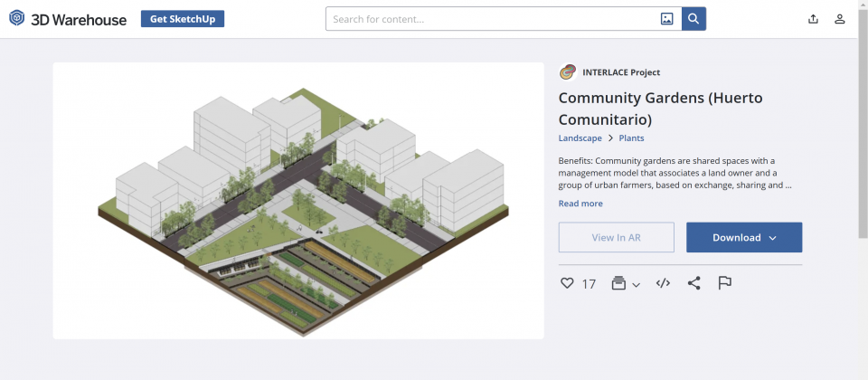Image resolution: width=868 pixels, height=380 pixels.
Task: Open image search via picture icon
Action: [x=667, y=19]
